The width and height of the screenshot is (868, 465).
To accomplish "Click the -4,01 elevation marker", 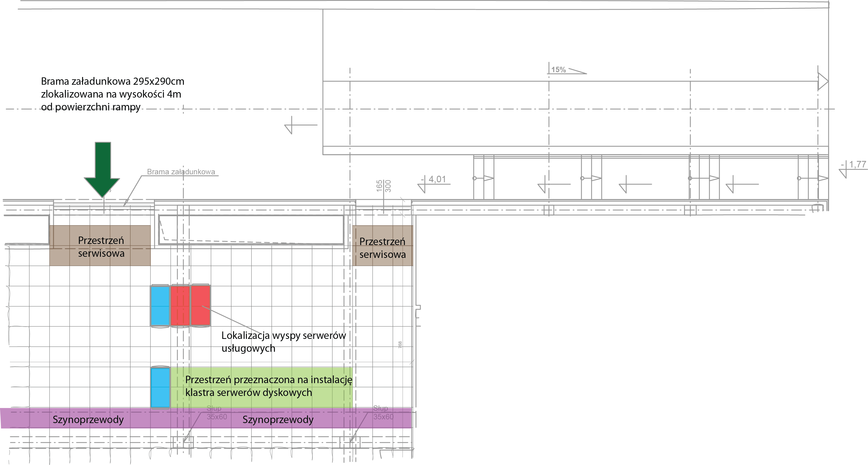I will (437, 179).
